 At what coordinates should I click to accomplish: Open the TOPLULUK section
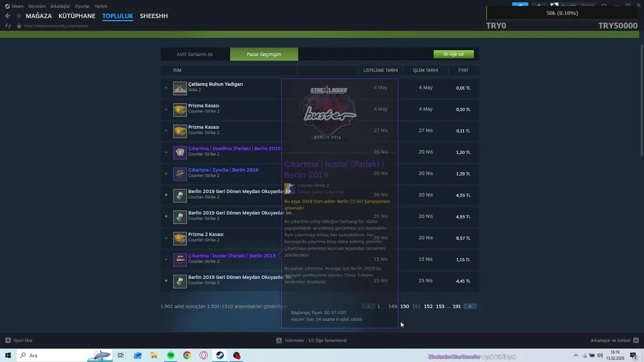pyautogui.click(x=118, y=16)
